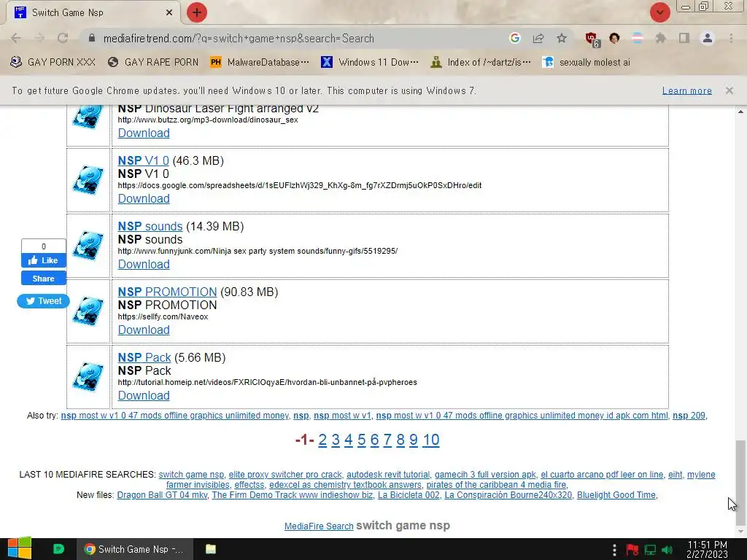Click the network tray icon
The width and height of the screenshot is (747, 560).
coord(650,550)
